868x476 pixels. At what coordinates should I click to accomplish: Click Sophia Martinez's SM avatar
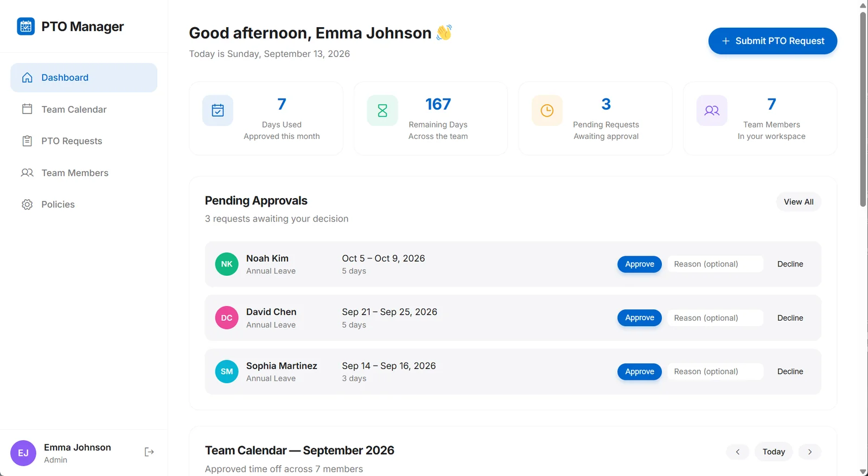click(x=227, y=372)
